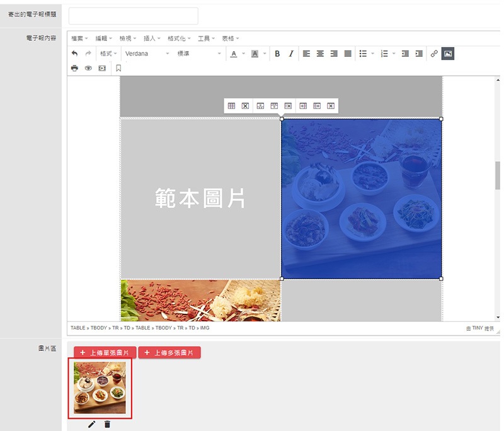This screenshot has height=431, width=504.
Task: Toggle justify text alignment
Action: pyautogui.click(x=348, y=54)
